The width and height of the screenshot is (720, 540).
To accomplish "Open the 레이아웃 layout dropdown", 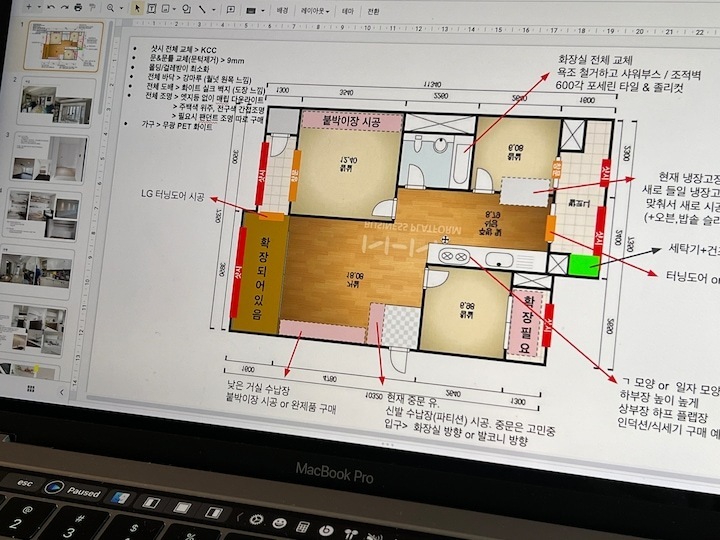I will click(315, 11).
